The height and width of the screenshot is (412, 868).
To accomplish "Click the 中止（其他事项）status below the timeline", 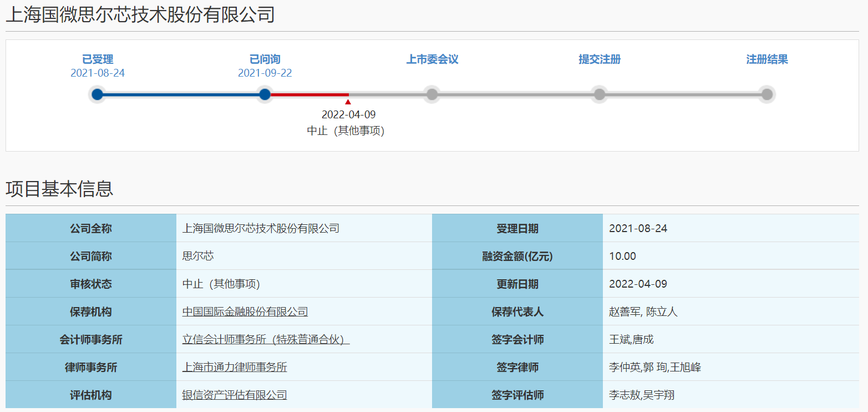I will [x=346, y=131].
